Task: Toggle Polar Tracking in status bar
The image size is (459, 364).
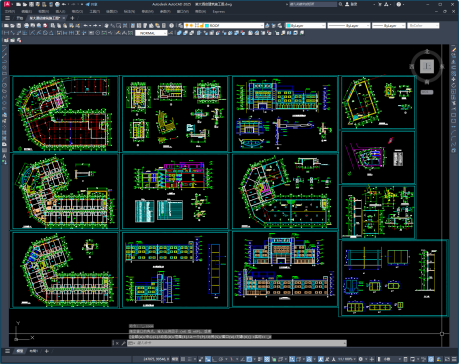Action: tap(221, 359)
